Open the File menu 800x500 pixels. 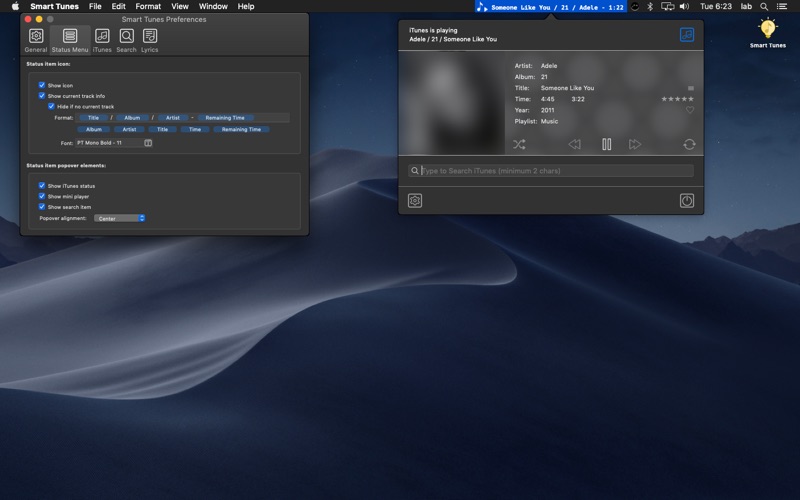point(95,7)
